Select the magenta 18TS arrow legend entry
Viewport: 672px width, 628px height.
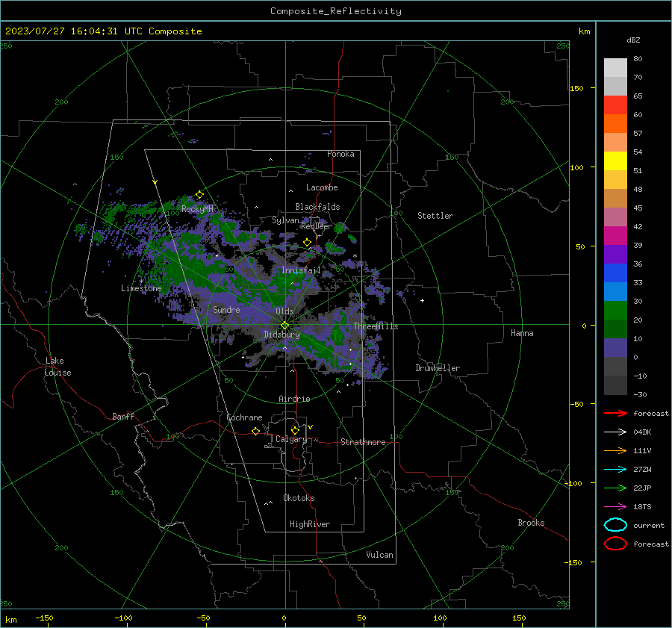click(x=615, y=507)
